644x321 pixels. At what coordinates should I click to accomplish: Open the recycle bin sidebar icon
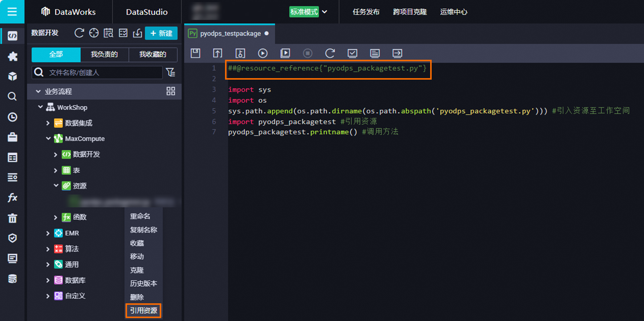pyautogui.click(x=12, y=218)
